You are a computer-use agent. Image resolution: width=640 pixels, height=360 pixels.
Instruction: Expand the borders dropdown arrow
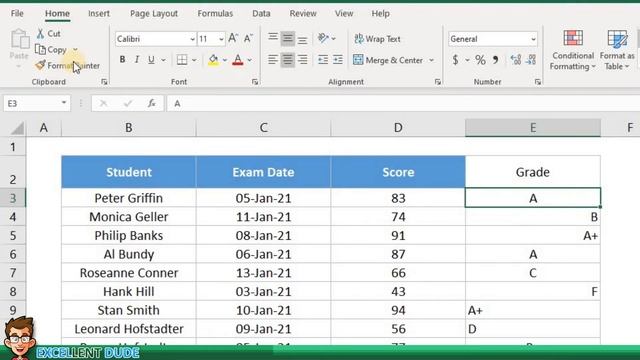click(194, 60)
